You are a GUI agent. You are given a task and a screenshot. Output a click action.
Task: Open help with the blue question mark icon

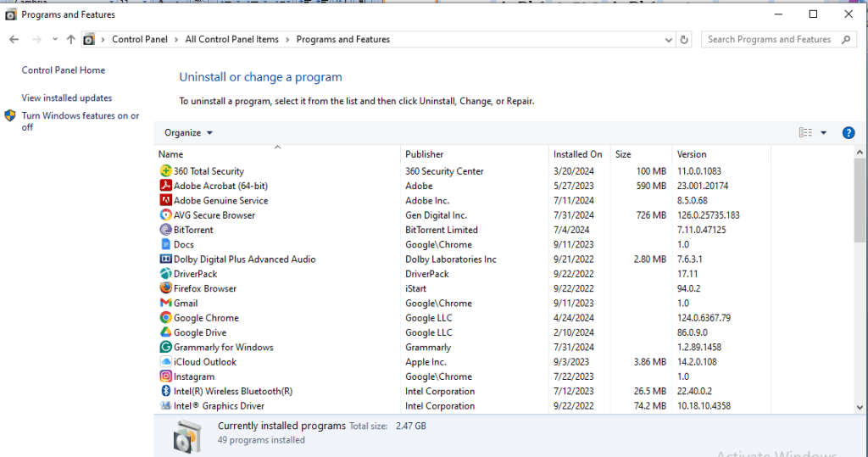848,133
